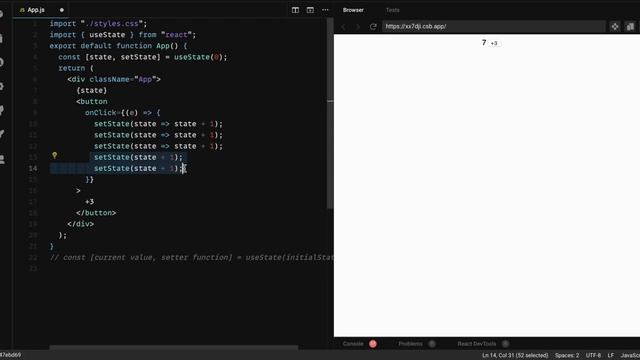Focus the preview URL address bar
The image size is (640, 360).
click(x=493, y=27)
